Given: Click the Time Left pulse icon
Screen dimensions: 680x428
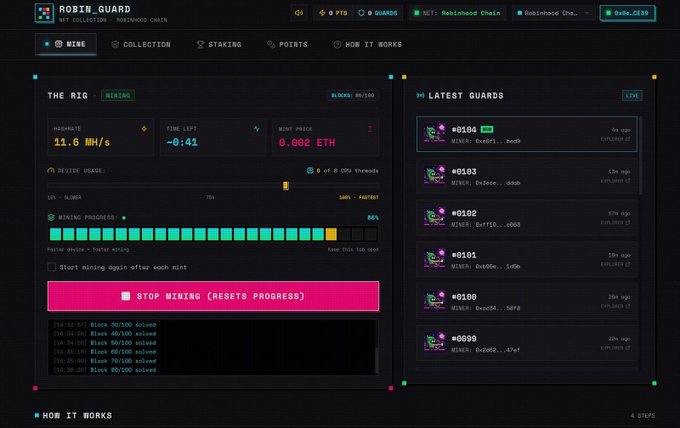Looking at the screenshot, I should (257, 129).
